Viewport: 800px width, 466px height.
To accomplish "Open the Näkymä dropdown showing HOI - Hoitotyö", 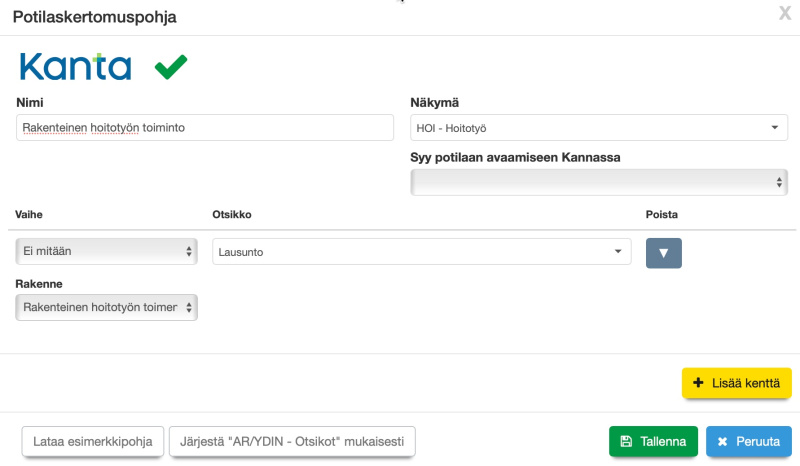I will pos(599,127).
